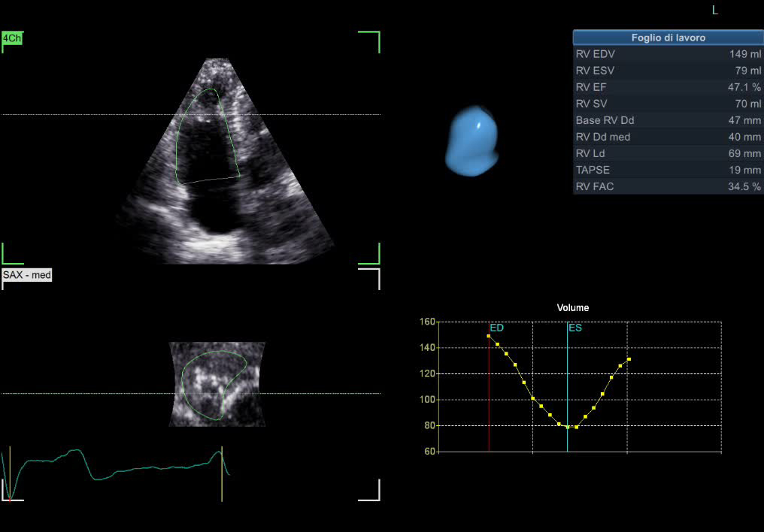Image resolution: width=764 pixels, height=532 pixels.
Task: Select the RV ESV measurement row
Action: click(x=668, y=71)
